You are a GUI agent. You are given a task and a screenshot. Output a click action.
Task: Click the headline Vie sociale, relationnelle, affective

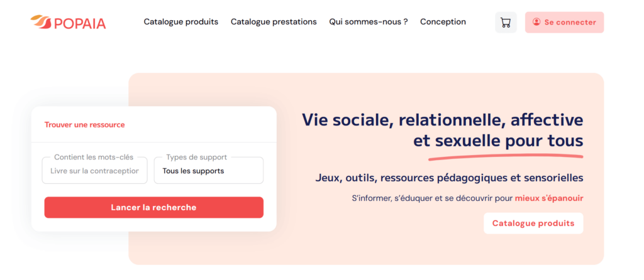pyautogui.click(x=442, y=120)
